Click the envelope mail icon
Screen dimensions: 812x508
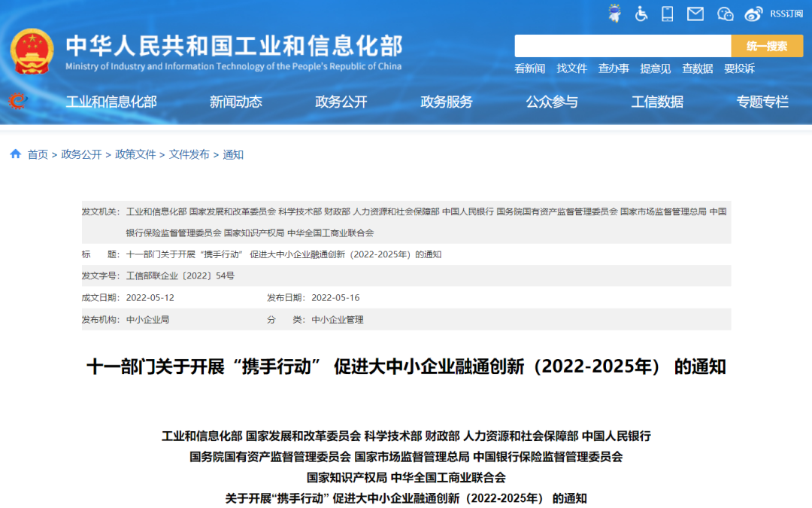695,14
